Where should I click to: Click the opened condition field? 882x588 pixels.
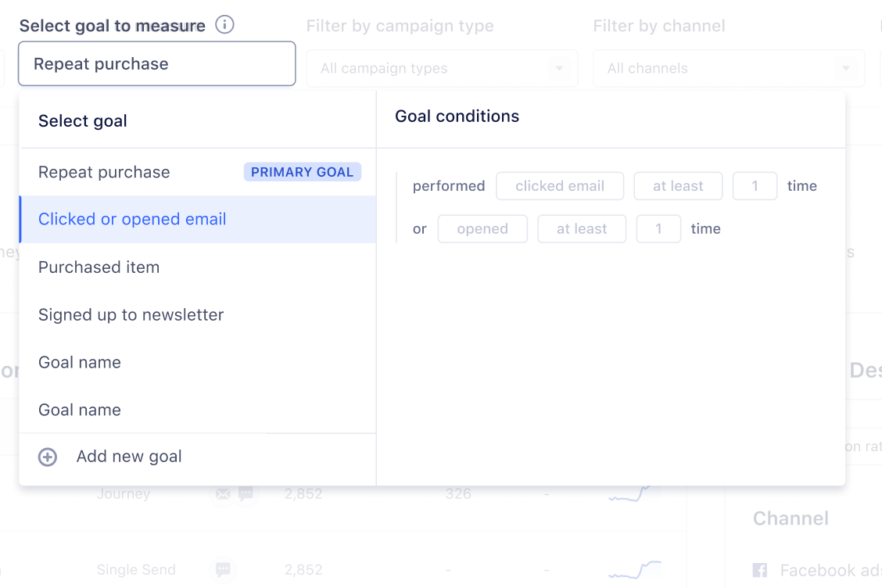(x=482, y=229)
